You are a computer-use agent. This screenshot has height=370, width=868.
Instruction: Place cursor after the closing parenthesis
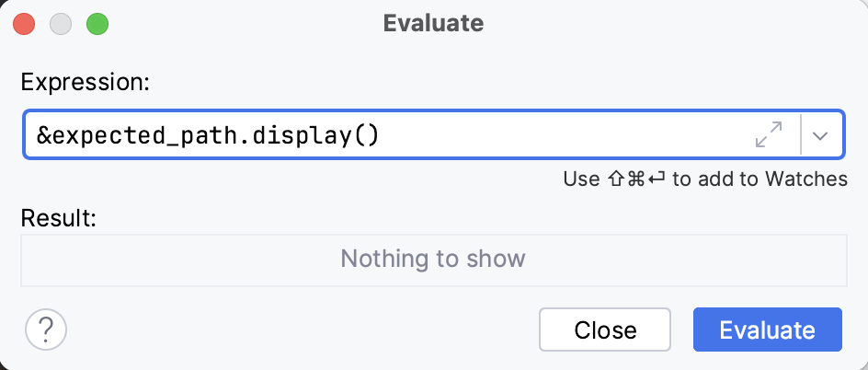coord(380,135)
